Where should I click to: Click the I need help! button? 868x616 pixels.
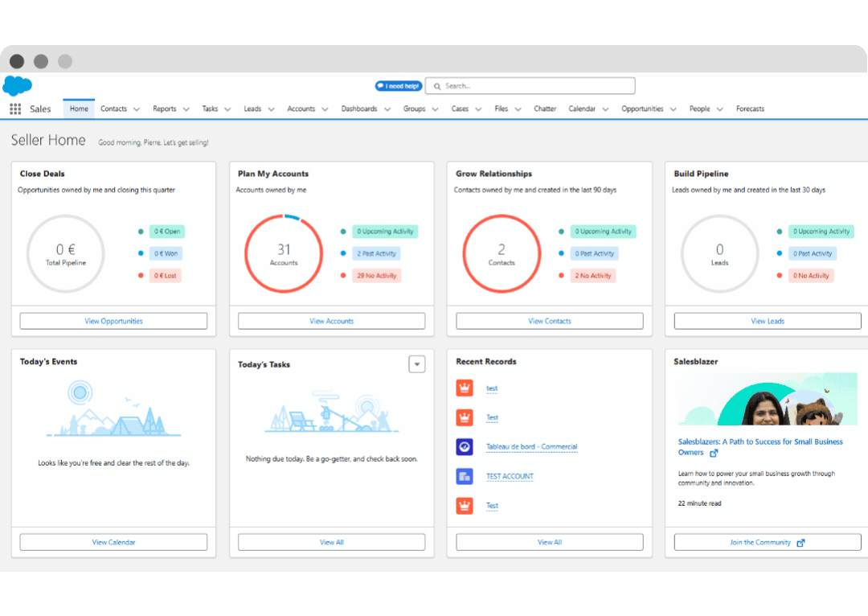click(398, 86)
